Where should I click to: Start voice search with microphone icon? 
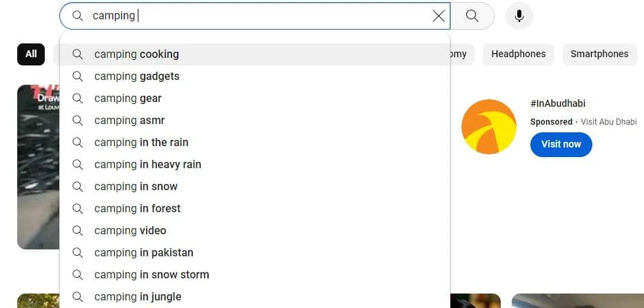(519, 16)
